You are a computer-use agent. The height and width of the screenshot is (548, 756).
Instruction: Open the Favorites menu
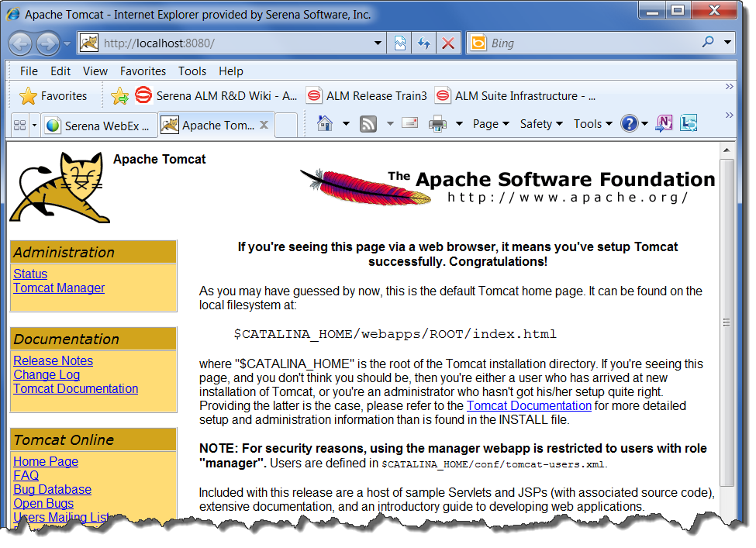pyautogui.click(x=143, y=71)
